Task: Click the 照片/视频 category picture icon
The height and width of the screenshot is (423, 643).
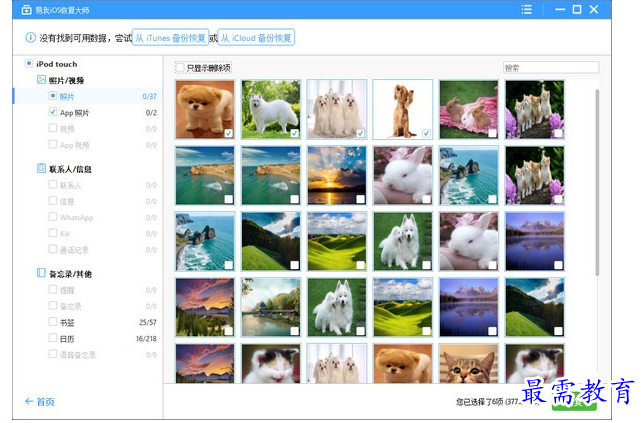Action: click(41, 80)
